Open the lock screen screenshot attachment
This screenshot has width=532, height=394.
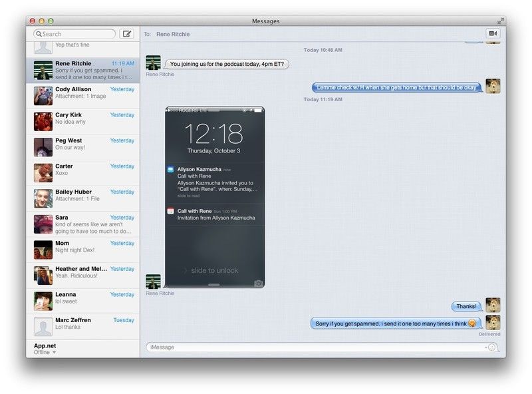(x=215, y=197)
